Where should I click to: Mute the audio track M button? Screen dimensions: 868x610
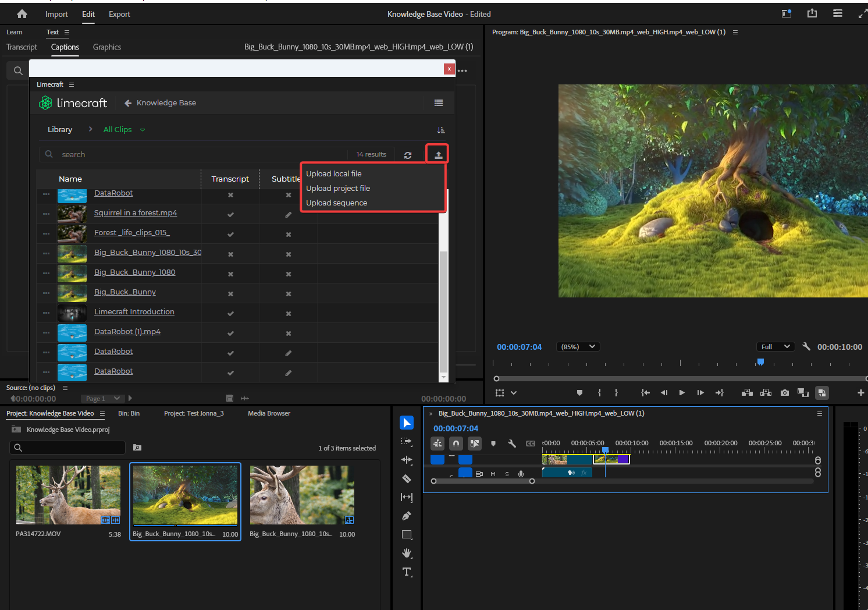coord(493,474)
